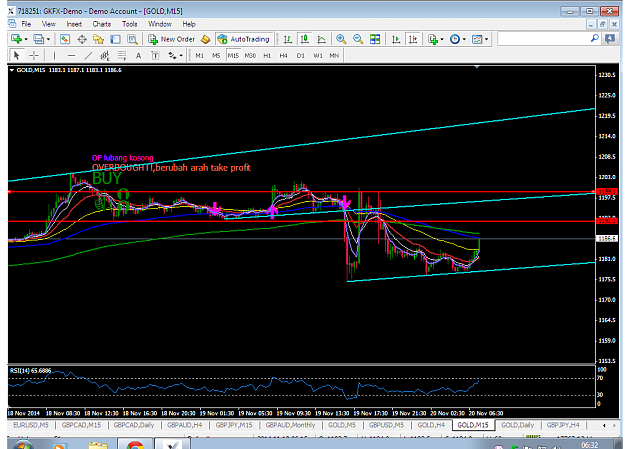The width and height of the screenshot is (625, 449).
Task: Open the chat notification icon
Action: pos(609,39)
